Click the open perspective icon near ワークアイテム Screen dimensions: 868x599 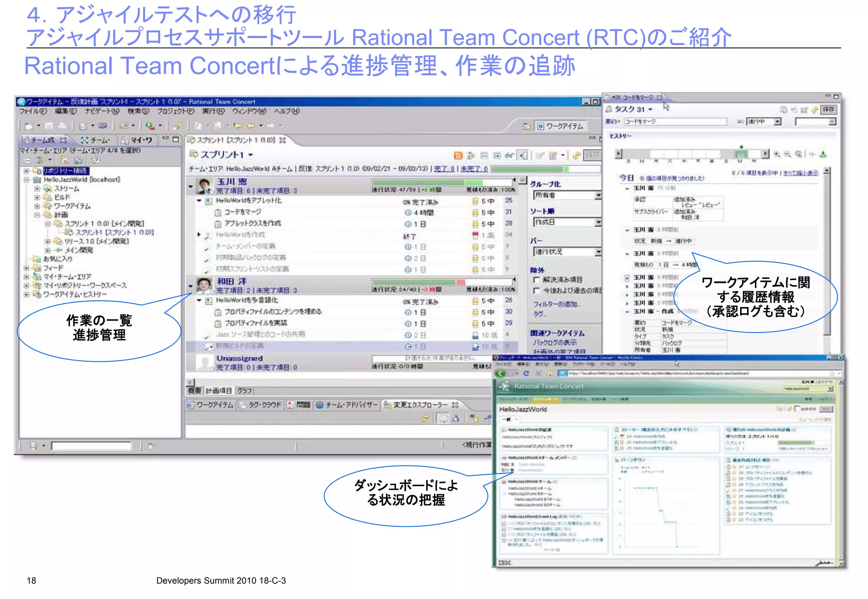coord(527,126)
